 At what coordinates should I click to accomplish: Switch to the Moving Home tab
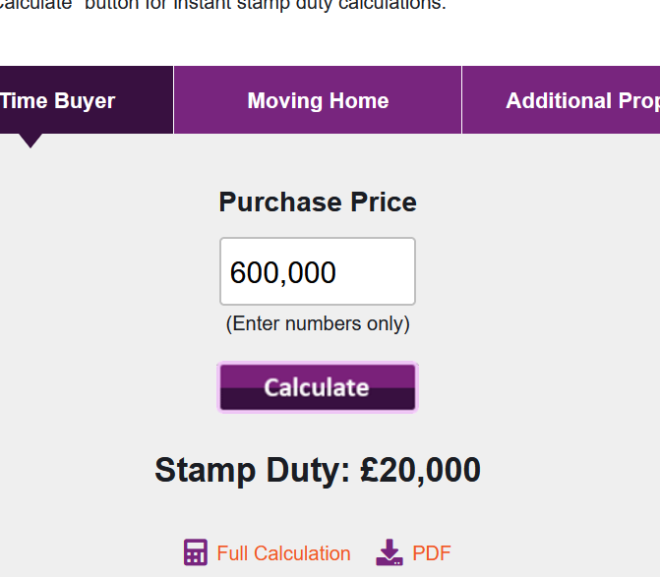pos(317,101)
